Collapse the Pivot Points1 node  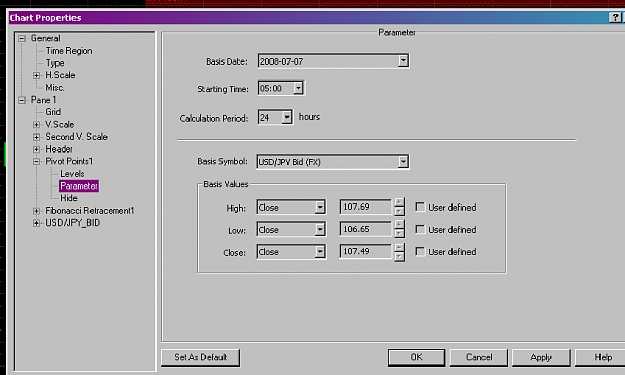point(36,161)
